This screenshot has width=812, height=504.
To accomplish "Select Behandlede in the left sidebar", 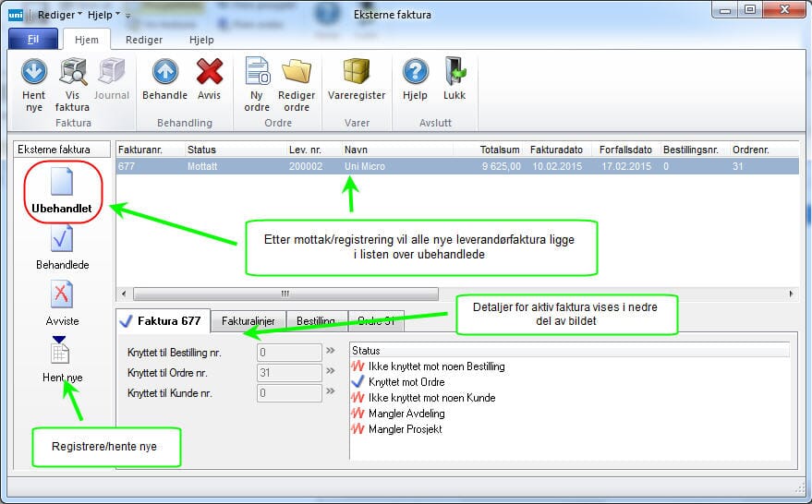I will tap(62, 246).
